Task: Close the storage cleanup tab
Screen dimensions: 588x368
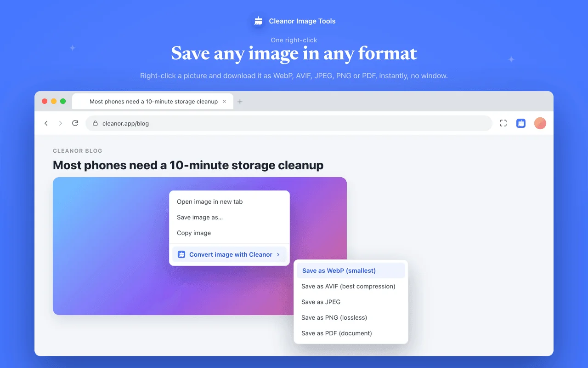Action: click(224, 102)
